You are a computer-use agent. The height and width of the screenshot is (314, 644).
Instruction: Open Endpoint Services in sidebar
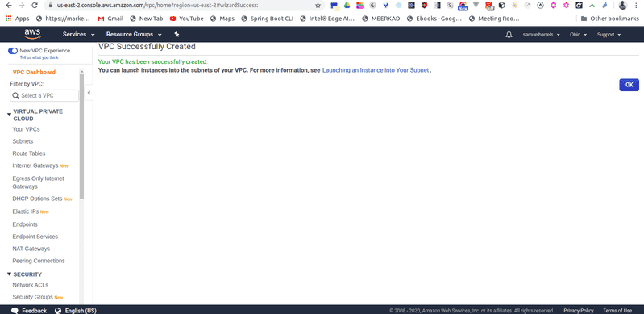pos(35,237)
